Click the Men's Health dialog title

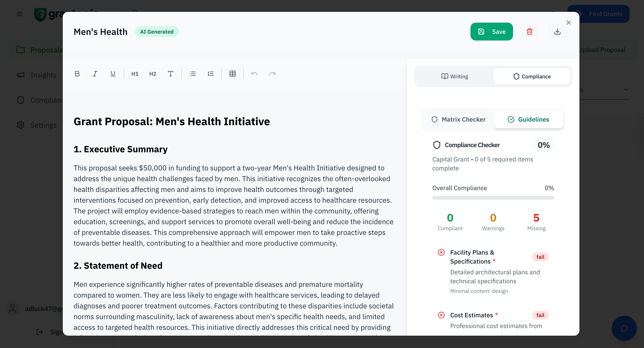coord(100,32)
